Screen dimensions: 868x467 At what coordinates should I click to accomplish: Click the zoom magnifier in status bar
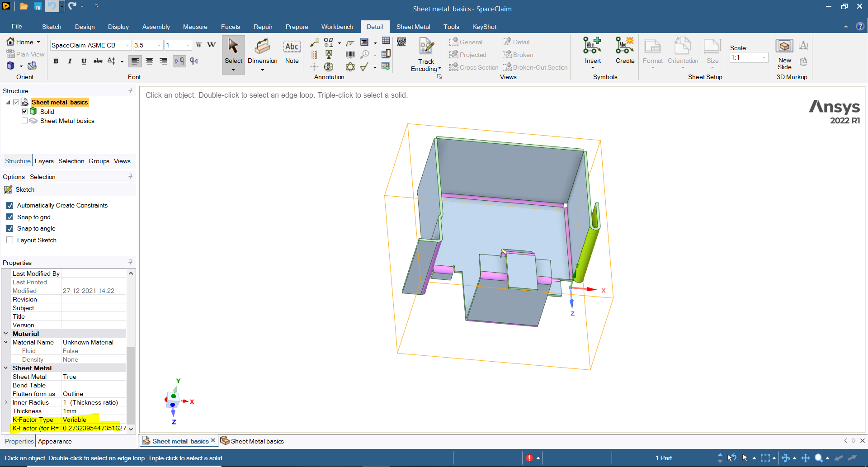click(x=819, y=458)
